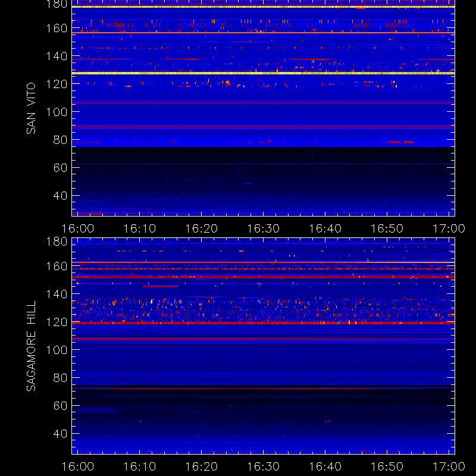476x476 pixels.
Task: Select the 100 frequency tick of San Vito plot
Action: coord(57,112)
